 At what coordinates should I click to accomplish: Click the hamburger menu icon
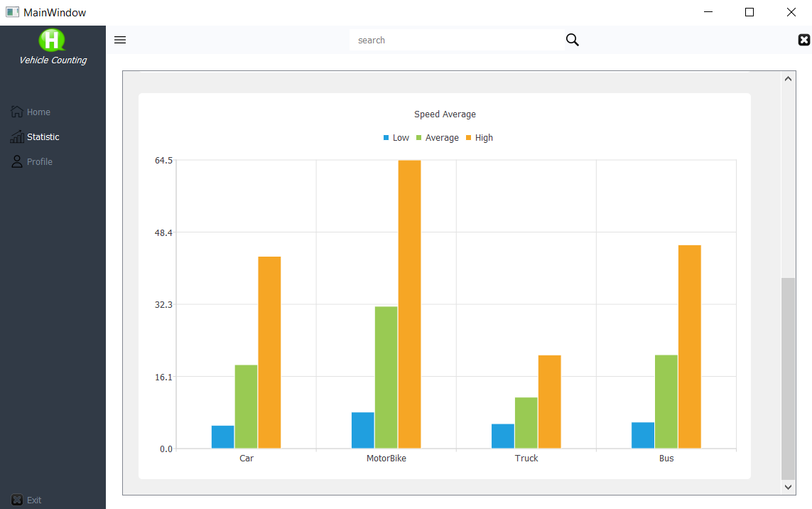(120, 40)
